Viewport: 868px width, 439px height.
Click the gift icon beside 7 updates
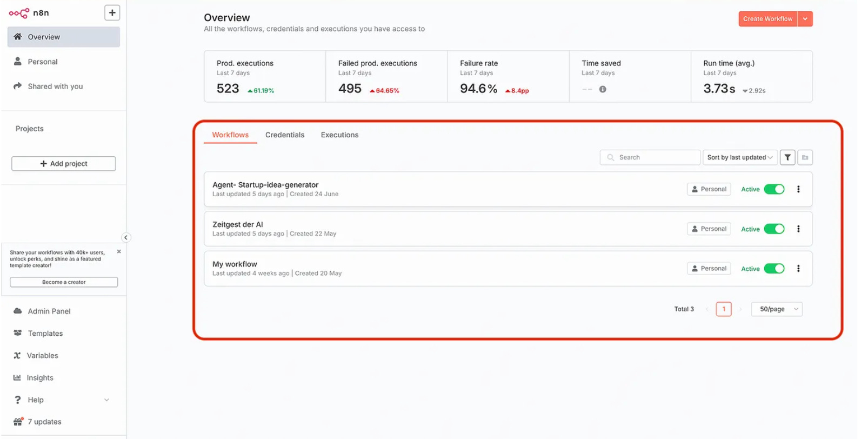click(x=18, y=422)
